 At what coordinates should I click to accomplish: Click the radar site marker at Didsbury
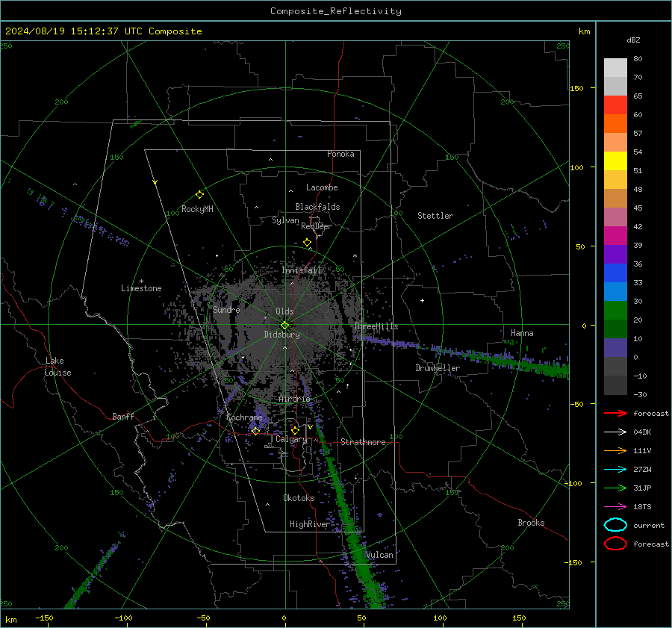coord(285,326)
